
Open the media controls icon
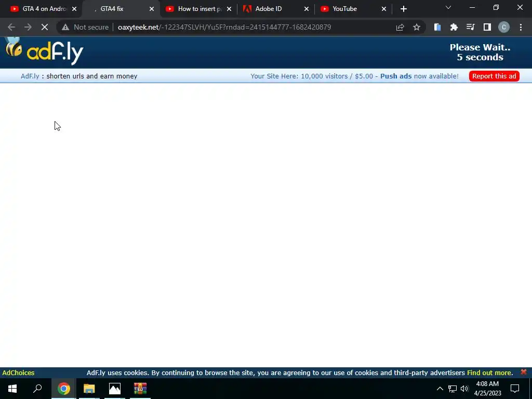(x=471, y=27)
